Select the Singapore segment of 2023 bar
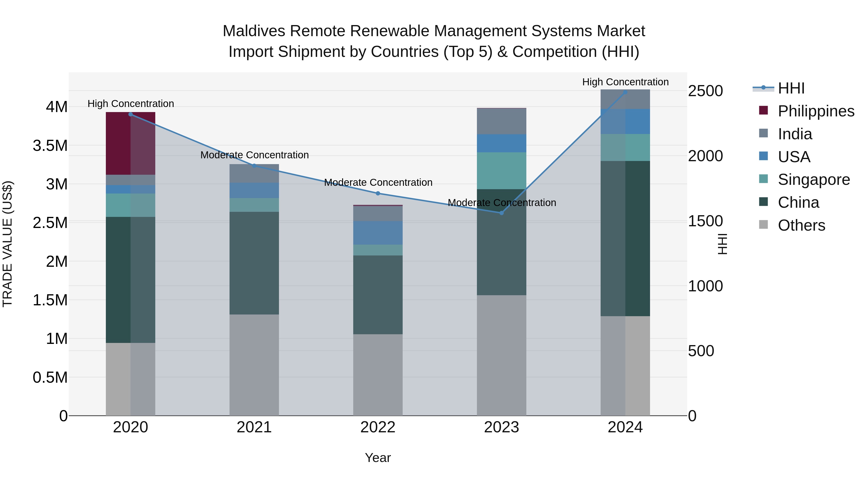The height and width of the screenshot is (488, 868). click(x=502, y=171)
